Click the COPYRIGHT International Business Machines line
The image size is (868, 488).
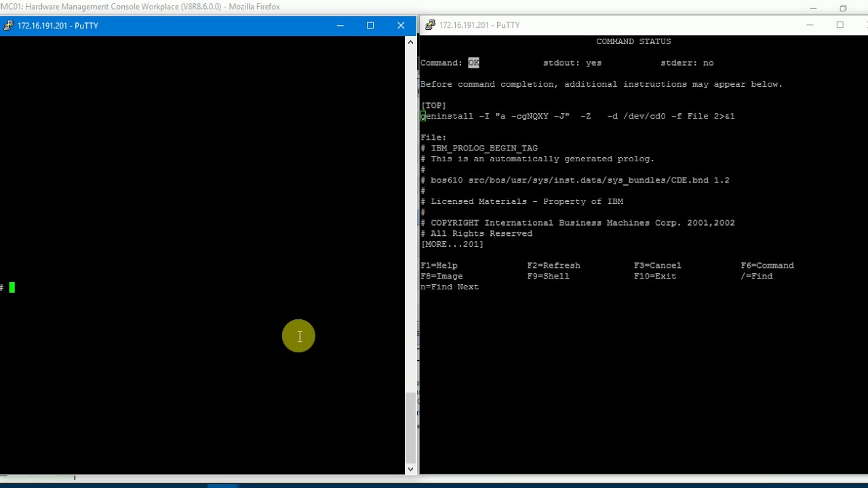(x=578, y=223)
